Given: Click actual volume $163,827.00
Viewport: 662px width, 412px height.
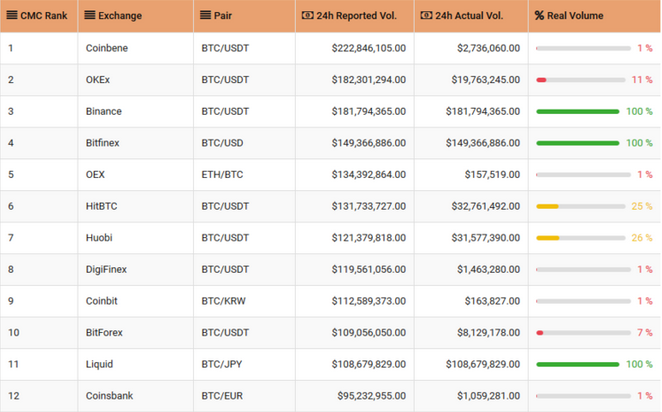Looking at the screenshot, I should point(492,301).
